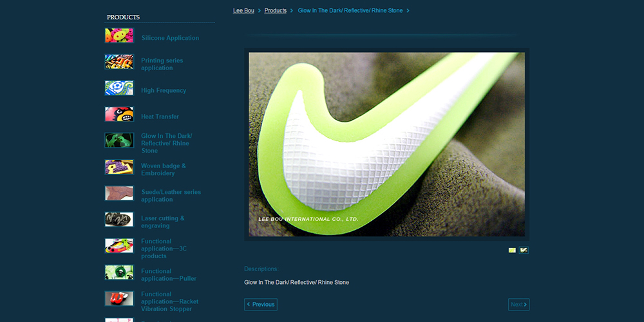The image size is (644, 322).
Task: Click the main swoosh product photo
Action: pos(386,144)
